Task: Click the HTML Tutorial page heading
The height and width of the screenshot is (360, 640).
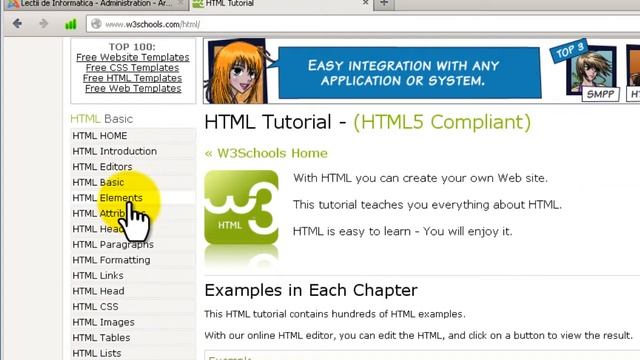Action: coord(368,122)
